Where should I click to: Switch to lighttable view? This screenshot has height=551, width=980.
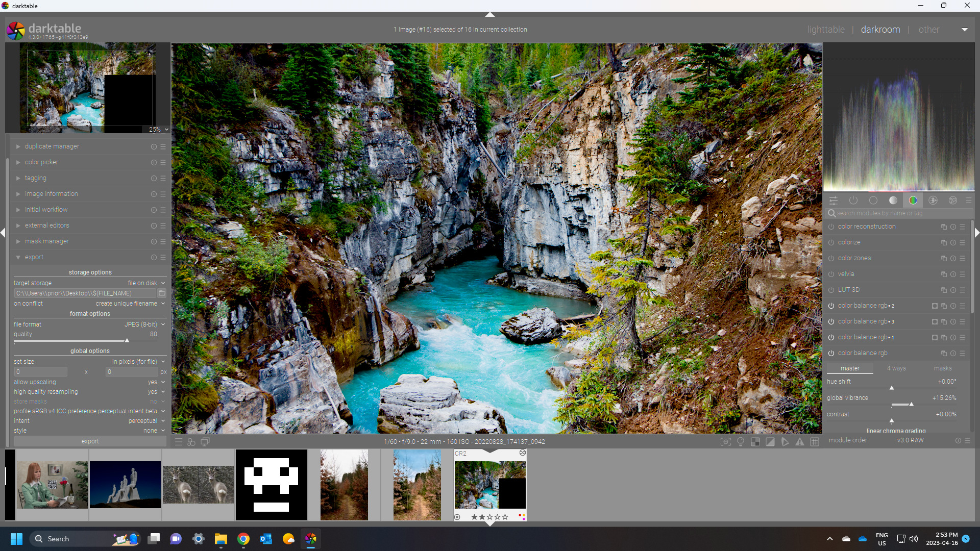825,30
